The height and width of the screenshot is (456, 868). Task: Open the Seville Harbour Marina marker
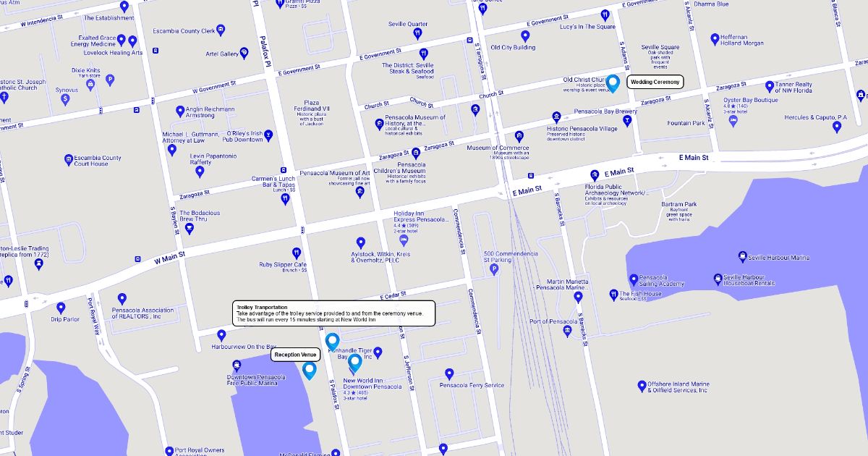click(742, 257)
